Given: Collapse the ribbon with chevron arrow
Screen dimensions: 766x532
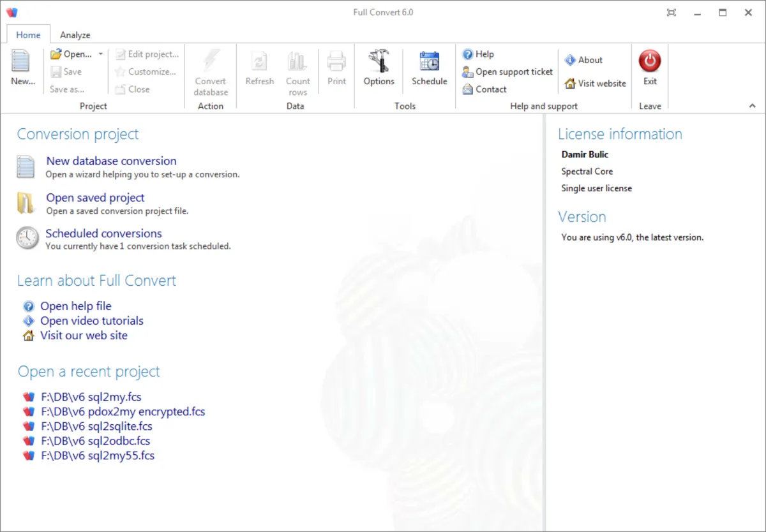Looking at the screenshot, I should tap(752, 106).
